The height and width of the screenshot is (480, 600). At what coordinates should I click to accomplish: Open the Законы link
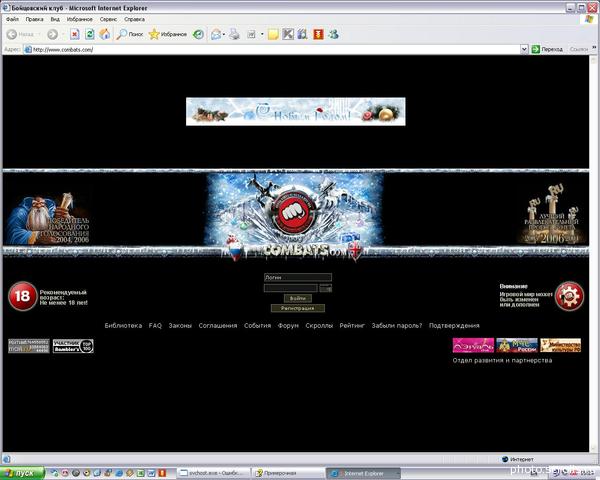(x=180, y=326)
